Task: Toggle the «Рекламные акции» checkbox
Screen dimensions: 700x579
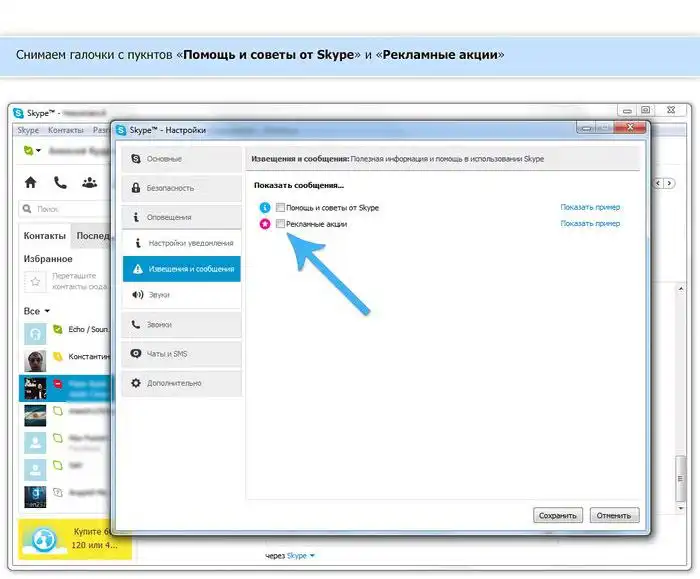Action: point(281,224)
